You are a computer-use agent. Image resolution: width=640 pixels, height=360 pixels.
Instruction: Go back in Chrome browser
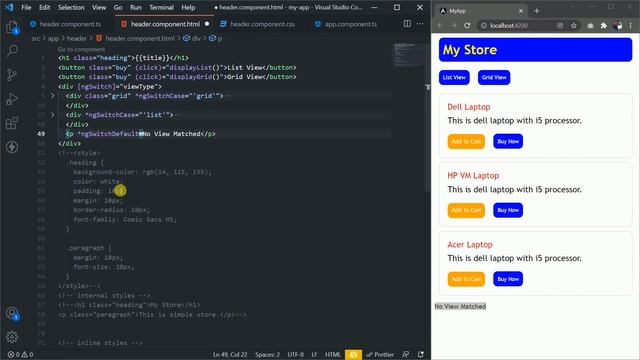[440, 25]
